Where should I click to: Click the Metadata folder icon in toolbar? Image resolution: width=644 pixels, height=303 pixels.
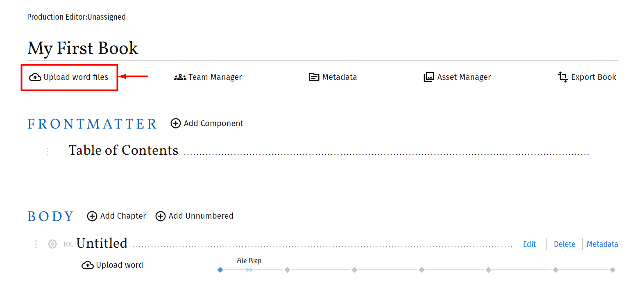point(314,77)
